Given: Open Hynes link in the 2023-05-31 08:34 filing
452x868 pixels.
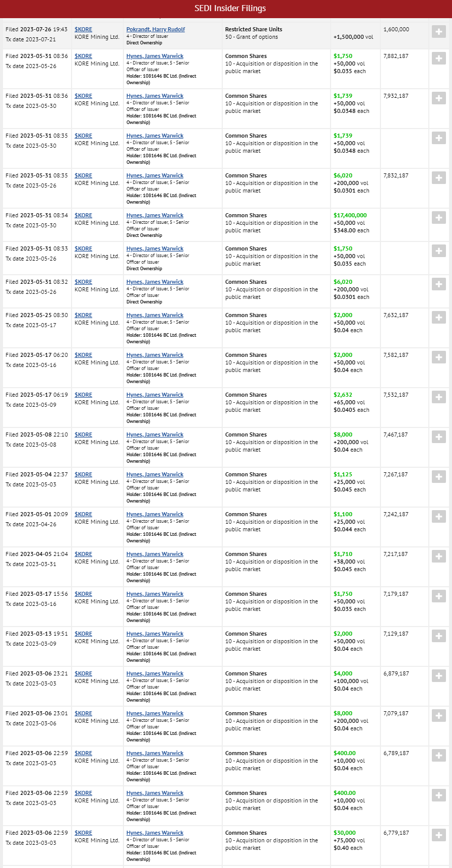Looking at the screenshot, I should [155, 215].
